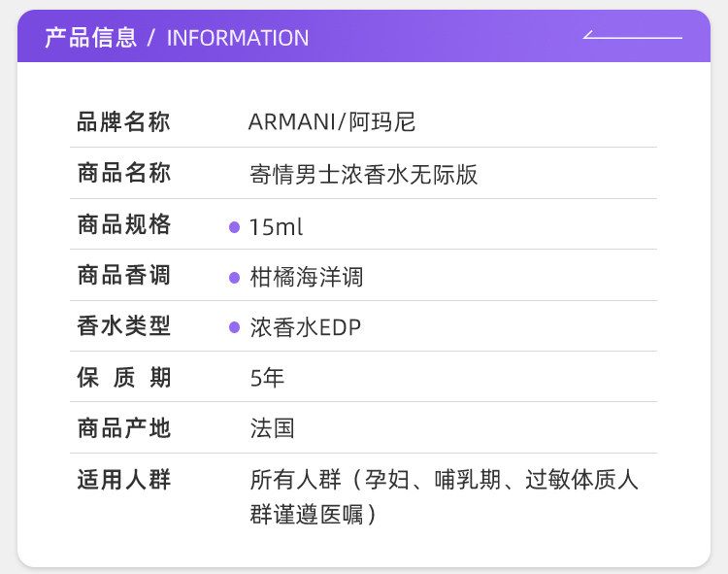Choose the 浓香水EDP perfume type

pos(306,328)
